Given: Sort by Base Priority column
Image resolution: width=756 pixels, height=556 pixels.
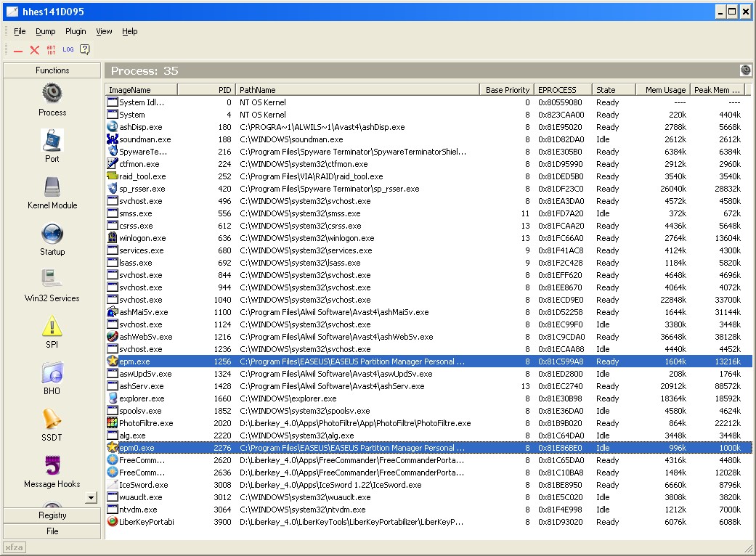Looking at the screenshot, I should pyautogui.click(x=507, y=89).
